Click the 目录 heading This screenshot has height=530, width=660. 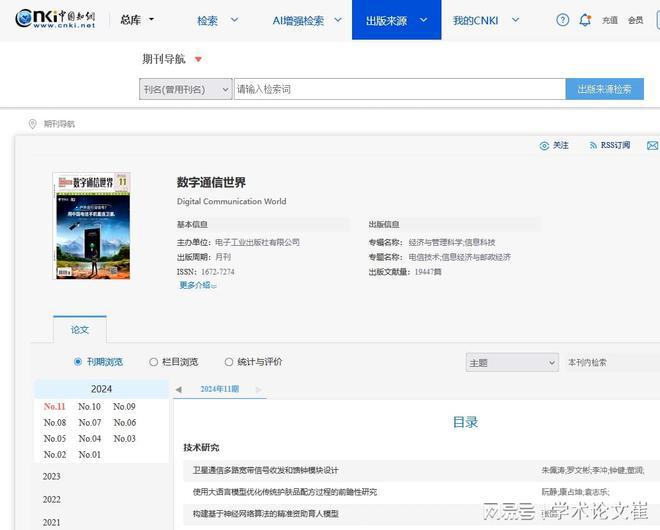point(465,422)
